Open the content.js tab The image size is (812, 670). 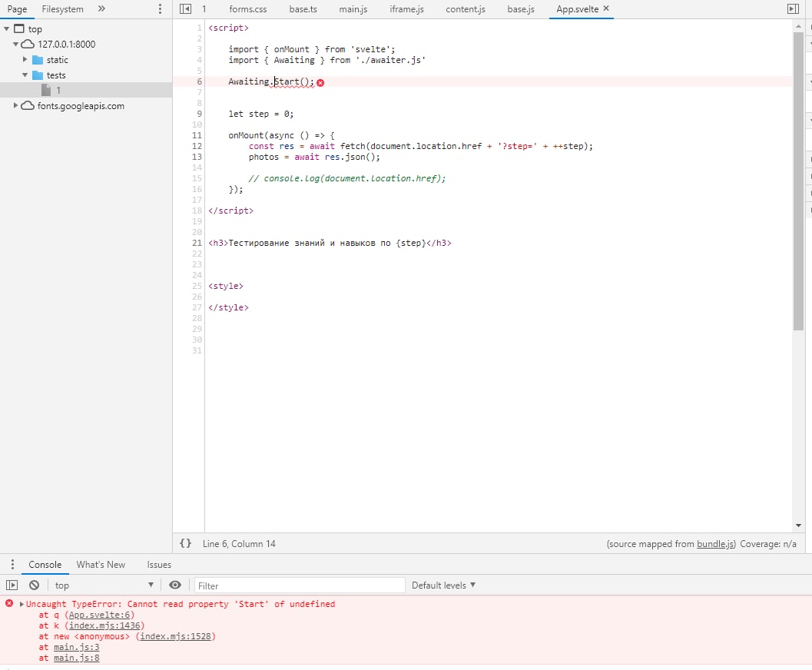(x=466, y=8)
